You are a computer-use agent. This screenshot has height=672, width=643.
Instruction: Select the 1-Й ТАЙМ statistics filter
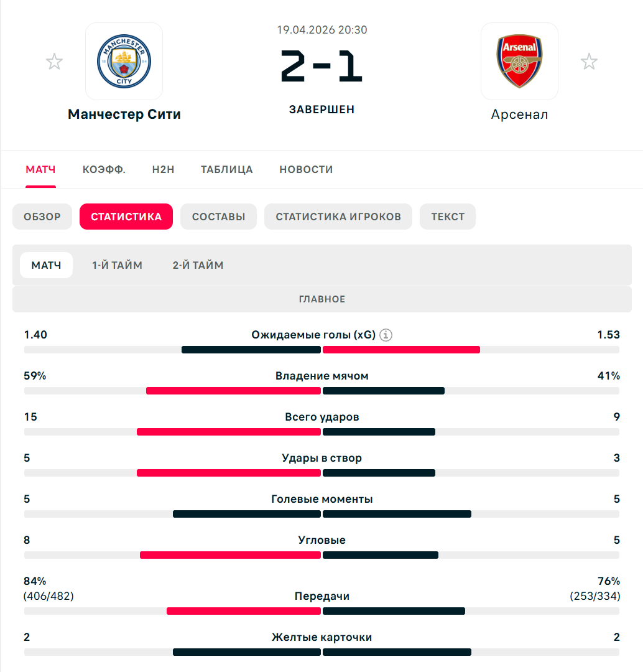pos(118,265)
